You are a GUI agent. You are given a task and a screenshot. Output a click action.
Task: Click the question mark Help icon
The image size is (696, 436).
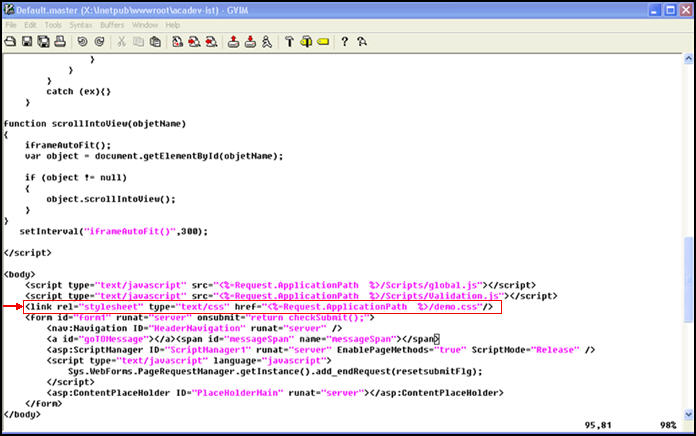coord(344,42)
